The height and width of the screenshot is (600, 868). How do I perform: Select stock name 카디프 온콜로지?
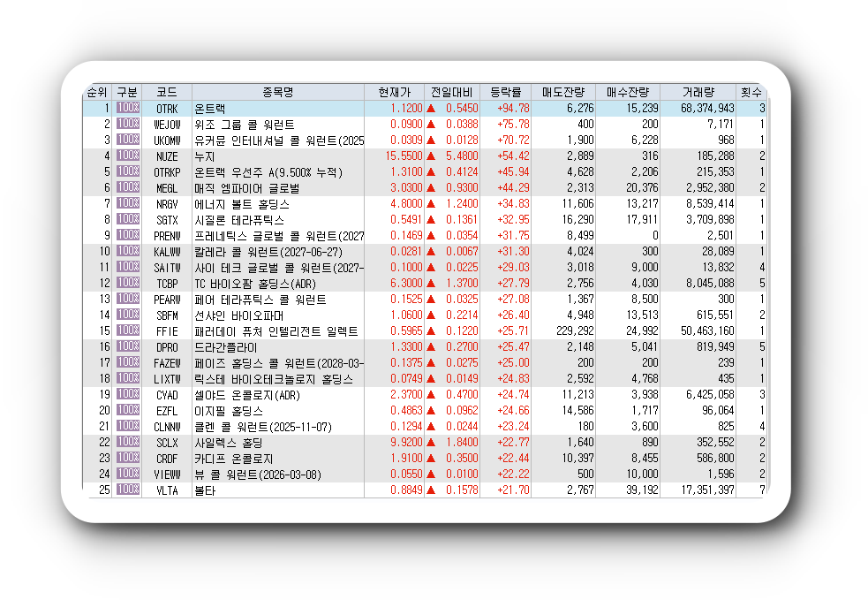click(234, 459)
